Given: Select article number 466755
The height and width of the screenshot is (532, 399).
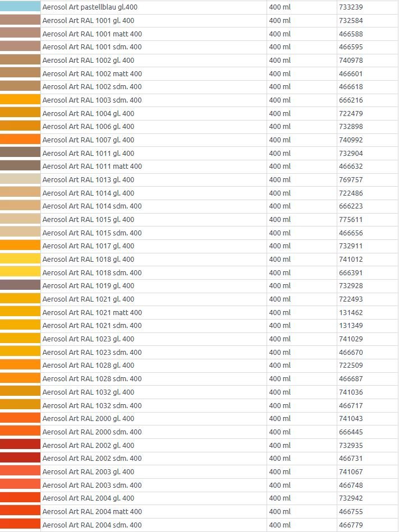Looking at the screenshot, I should [351, 511].
